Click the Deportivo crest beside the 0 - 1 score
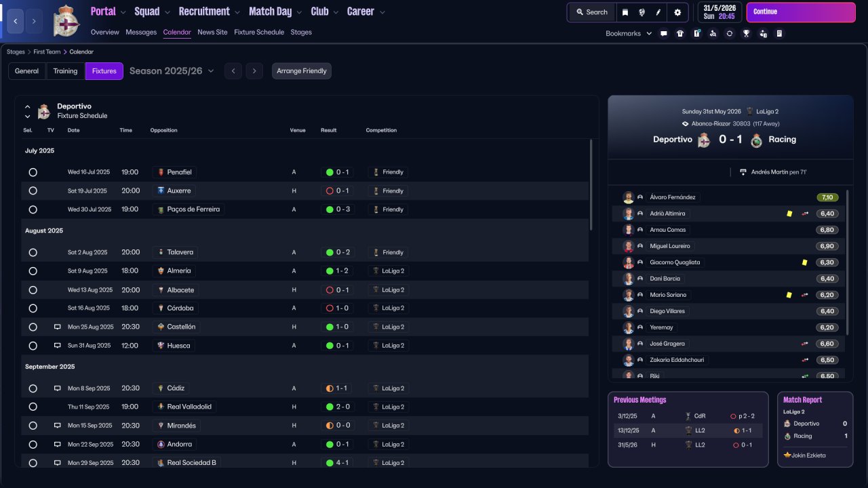The height and width of the screenshot is (488, 868). 705,140
